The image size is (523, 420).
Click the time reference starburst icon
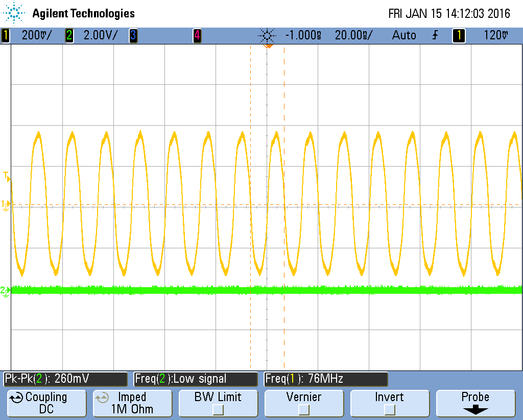click(267, 35)
